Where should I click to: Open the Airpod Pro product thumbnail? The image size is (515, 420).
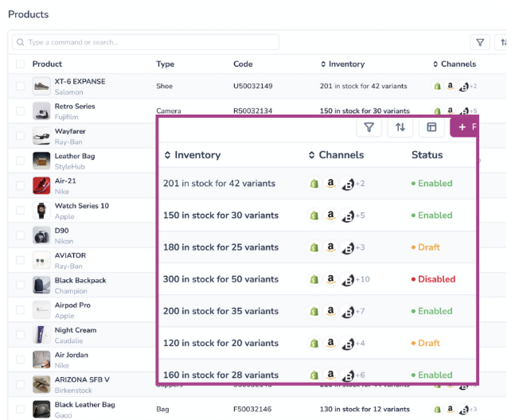[41, 310]
